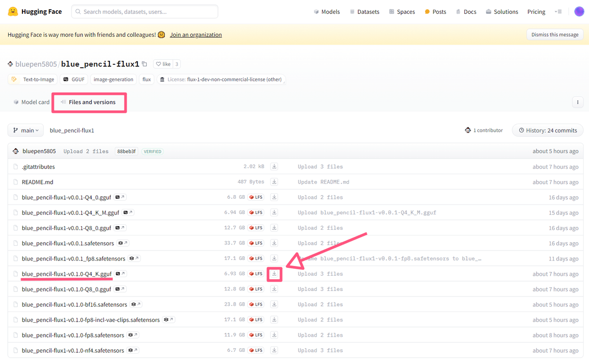The height and width of the screenshot is (364, 589).
Task: Open bluepen5805 avatar in commit row
Action: [16, 151]
